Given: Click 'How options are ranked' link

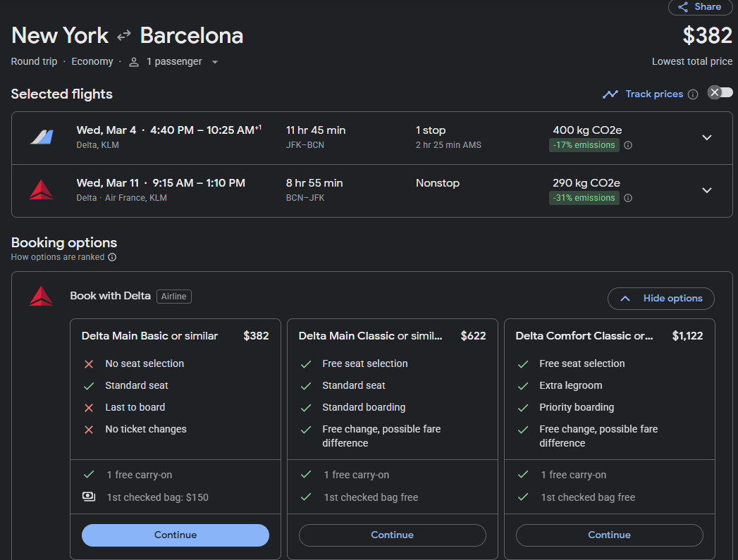Looking at the screenshot, I should (57, 257).
